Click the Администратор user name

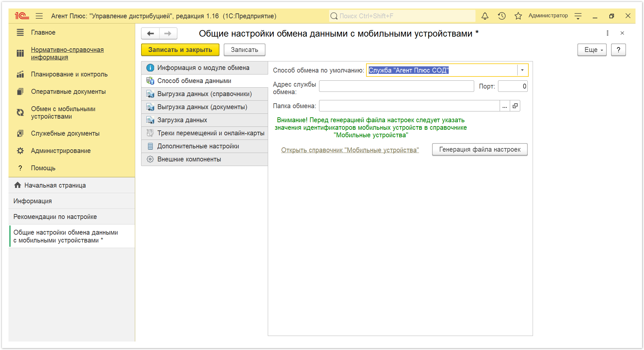click(548, 16)
